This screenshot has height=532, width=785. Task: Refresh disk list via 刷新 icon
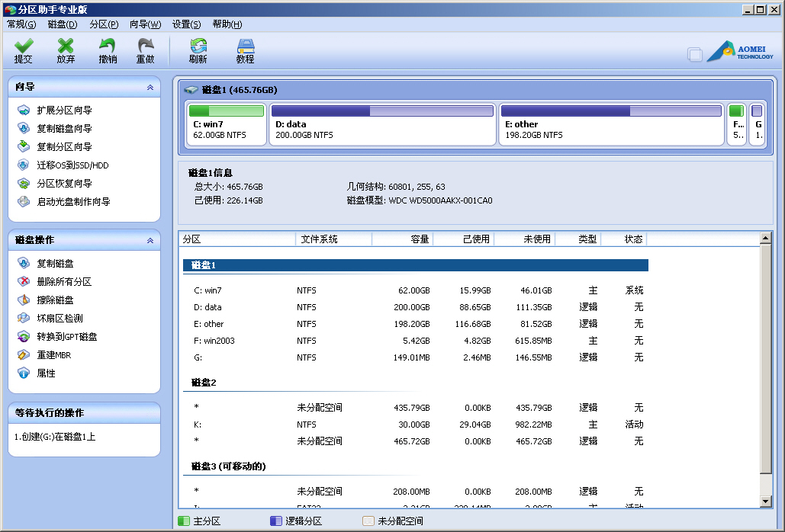point(198,50)
